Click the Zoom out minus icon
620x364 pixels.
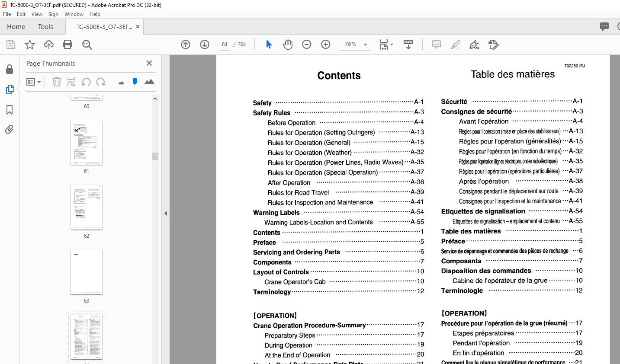(x=307, y=45)
